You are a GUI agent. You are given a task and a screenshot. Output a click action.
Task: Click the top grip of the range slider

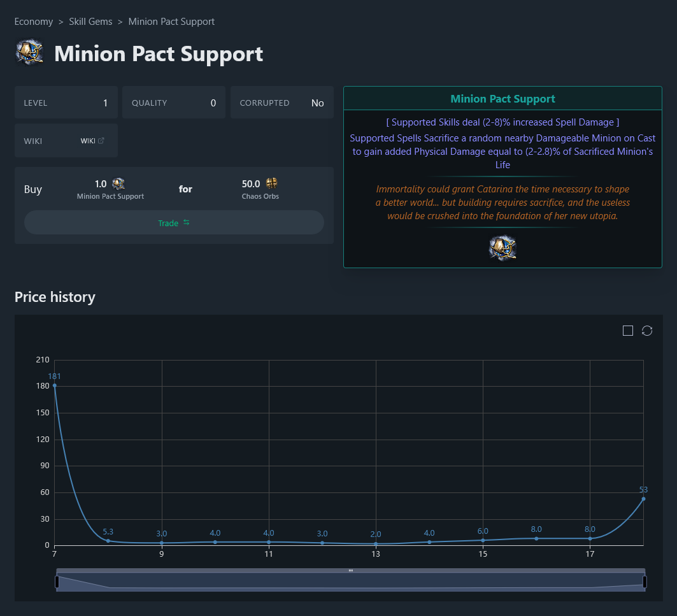point(350,570)
